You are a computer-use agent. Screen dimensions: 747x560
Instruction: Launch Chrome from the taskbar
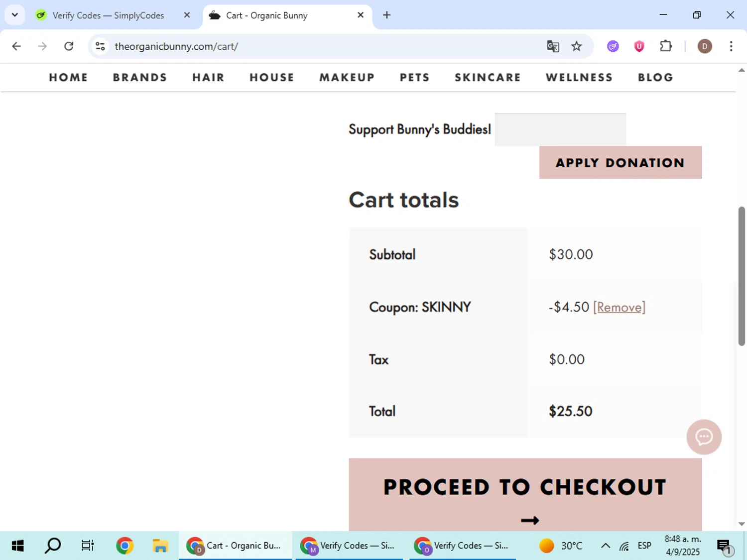pyautogui.click(x=124, y=546)
